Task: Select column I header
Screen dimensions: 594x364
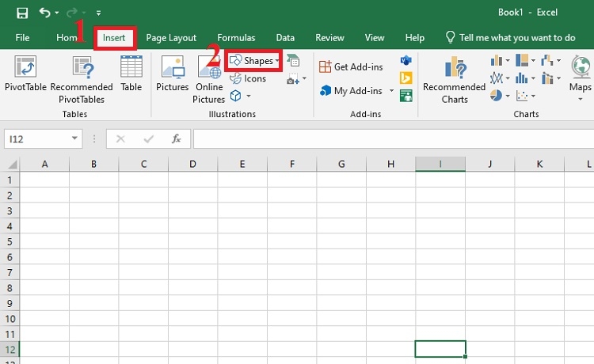Action: pos(440,165)
